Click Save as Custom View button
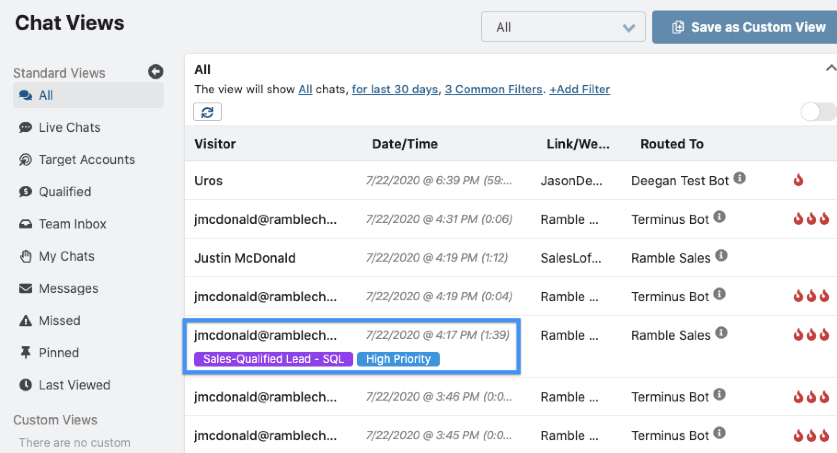Screen dimensions: 837x453 pos(745,27)
